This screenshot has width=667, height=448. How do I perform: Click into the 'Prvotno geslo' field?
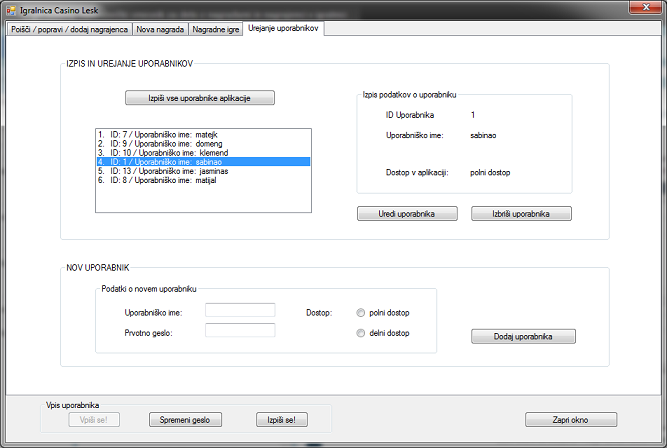click(240, 331)
